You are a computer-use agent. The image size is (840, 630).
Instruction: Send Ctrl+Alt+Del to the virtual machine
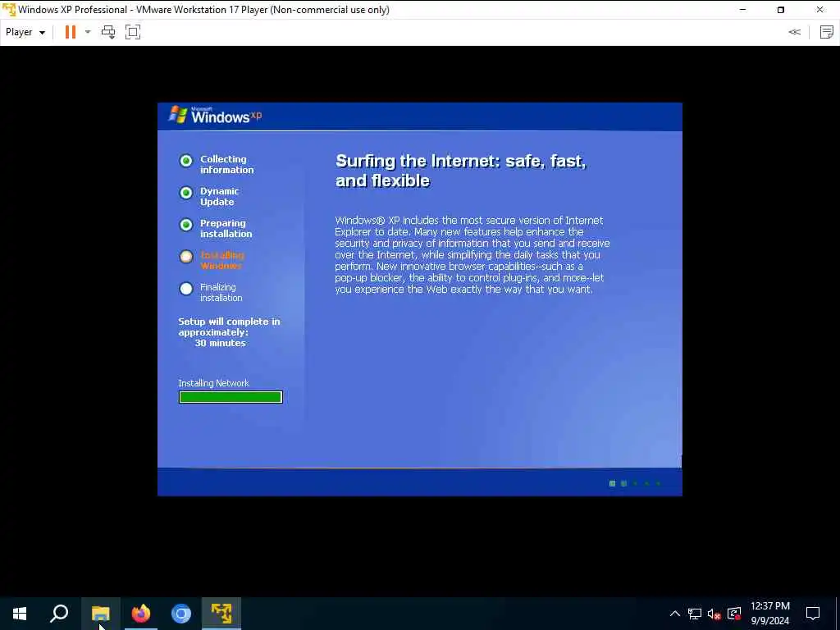pyautogui.click(x=108, y=32)
